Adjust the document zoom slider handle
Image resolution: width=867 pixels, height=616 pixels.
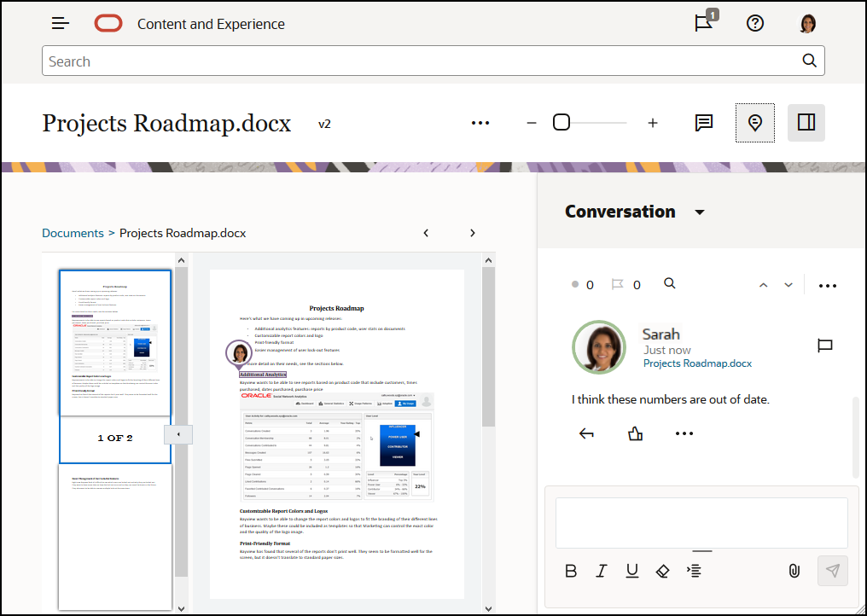[x=562, y=123]
